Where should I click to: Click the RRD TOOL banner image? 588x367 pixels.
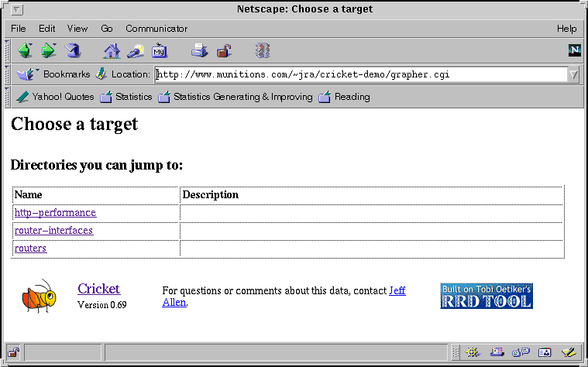tap(486, 296)
